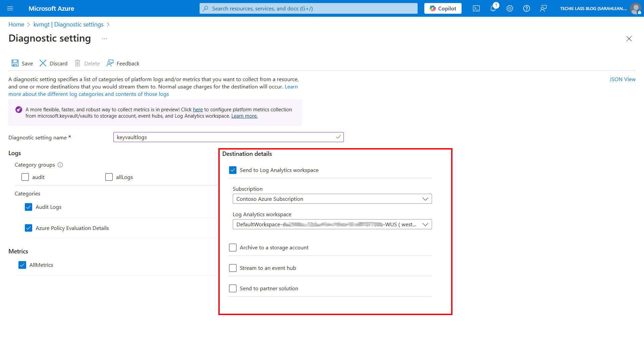Launch Copilot from the top bar

(442, 8)
